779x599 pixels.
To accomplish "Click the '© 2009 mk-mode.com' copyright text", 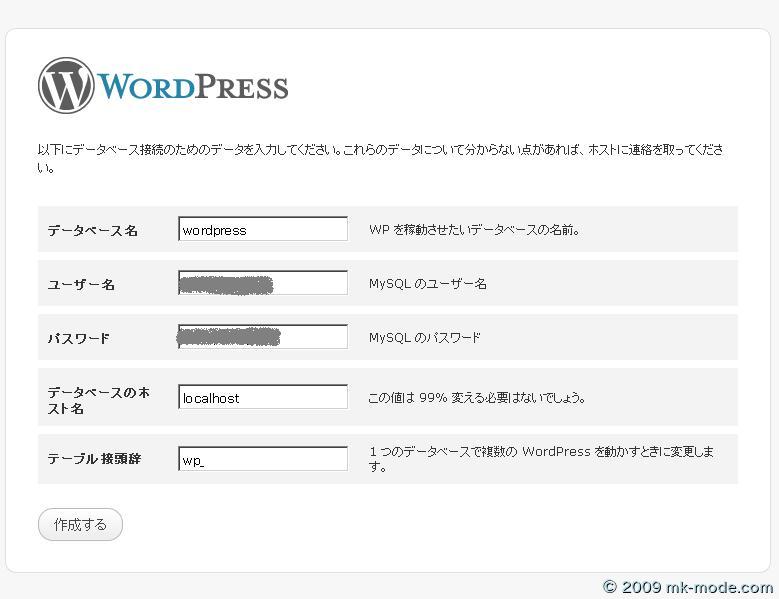I will [688, 587].
